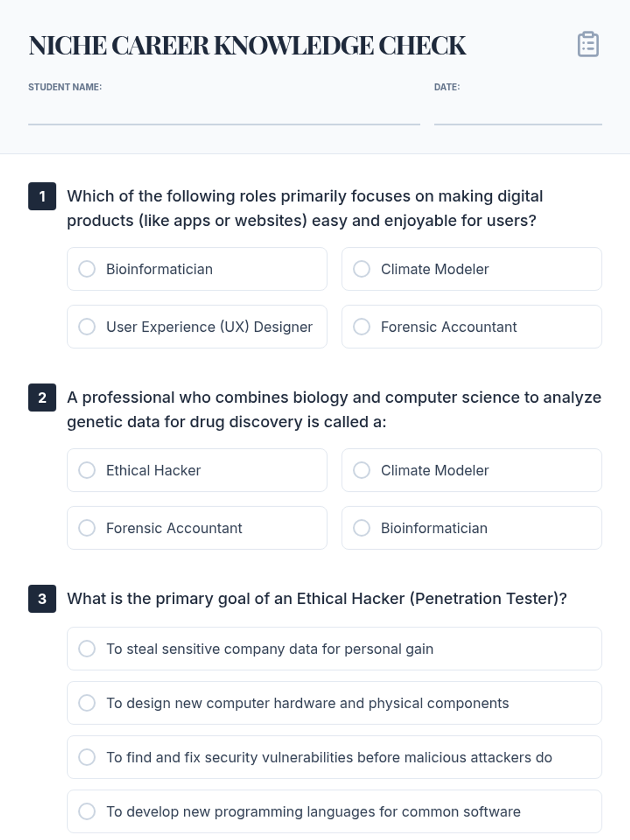Click question number 2 badge
This screenshot has width=630, height=840.
(42, 397)
